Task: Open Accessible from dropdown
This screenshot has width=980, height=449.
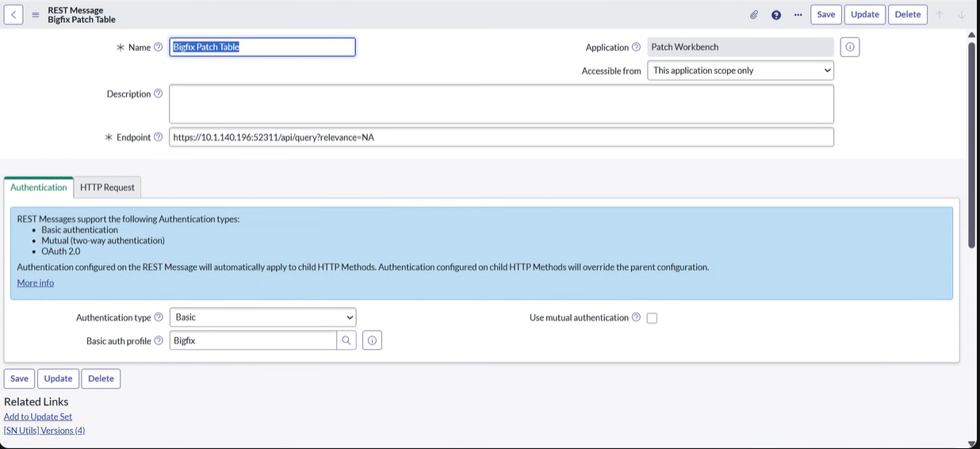Action: point(741,71)
